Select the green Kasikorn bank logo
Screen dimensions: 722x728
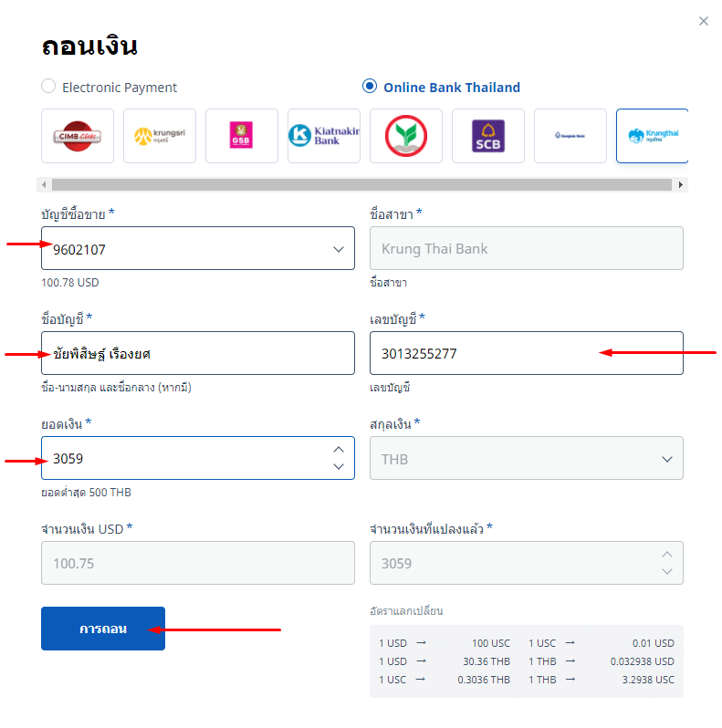pos(406,136)
